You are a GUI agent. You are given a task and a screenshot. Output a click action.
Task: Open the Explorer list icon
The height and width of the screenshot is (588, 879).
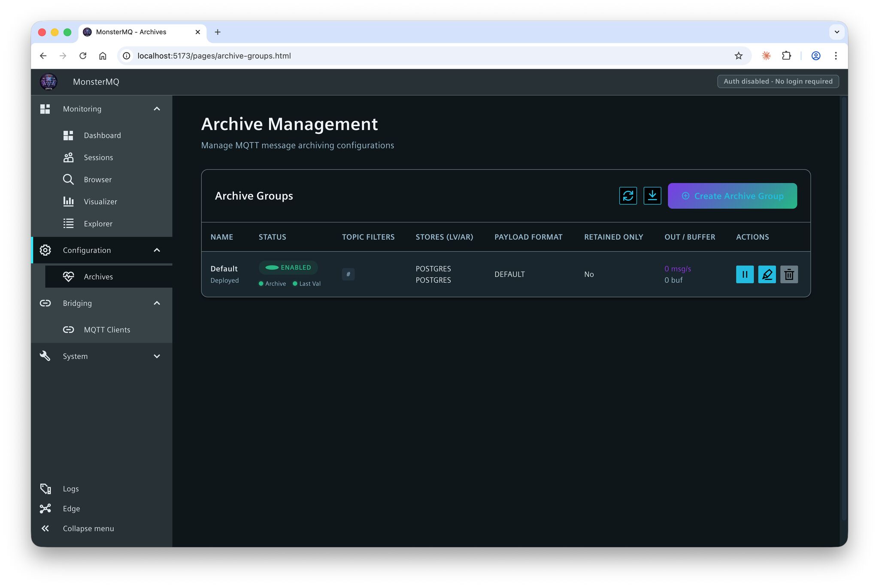coord(68,223)
